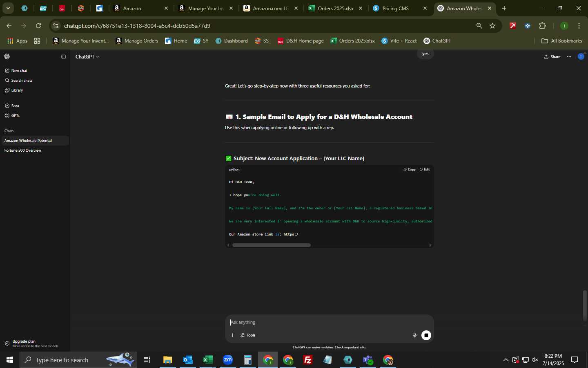
Task: Open the Chrome extensions puzzle icon
Action: point(542,26)
